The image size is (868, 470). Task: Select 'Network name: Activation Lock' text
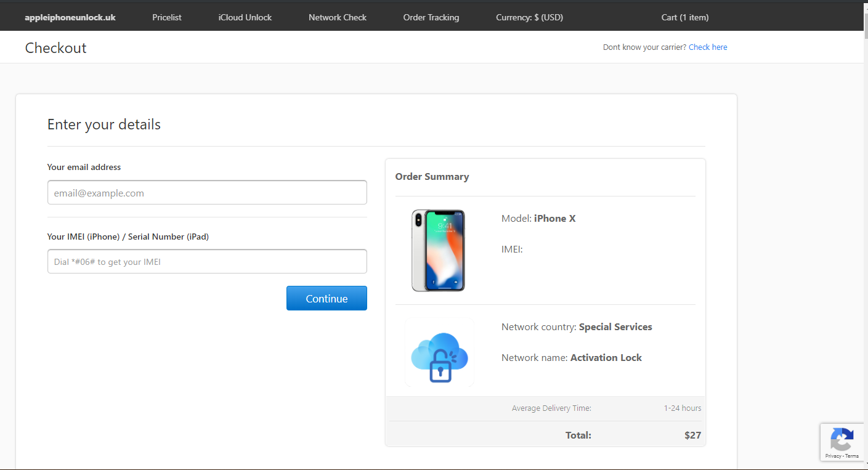tap(572, 357)
